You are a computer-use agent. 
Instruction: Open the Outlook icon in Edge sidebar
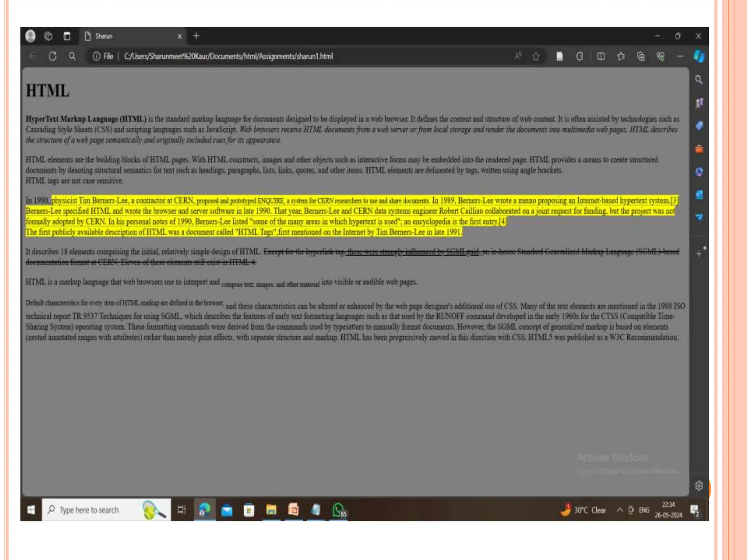(x=699, y=194)
